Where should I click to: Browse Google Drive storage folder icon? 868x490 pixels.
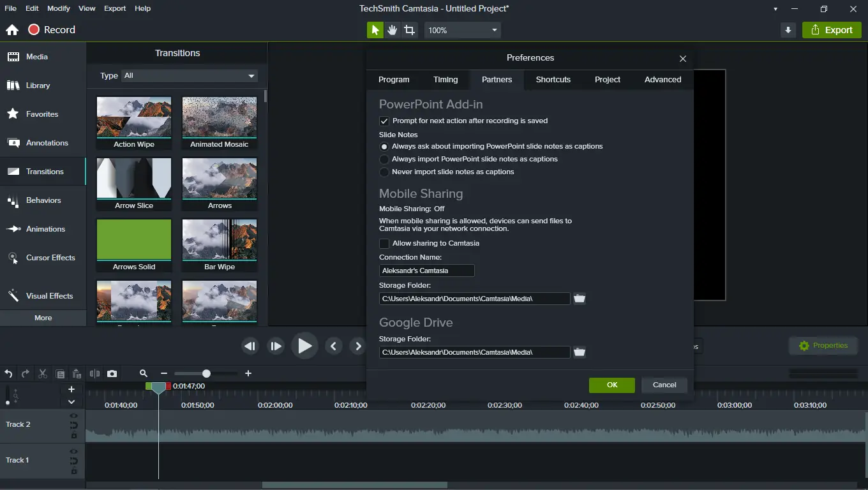click(x=579, y=352)
